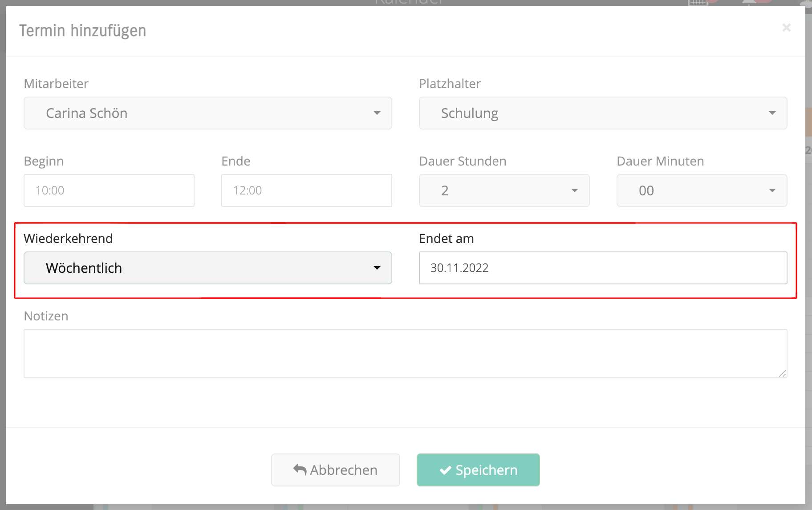Click the Platzhalter field label
The image size is (812, 510).
450,84
